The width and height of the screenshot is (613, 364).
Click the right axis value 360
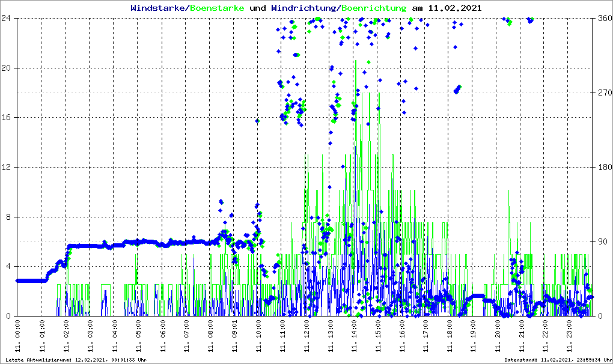[605, 18]
